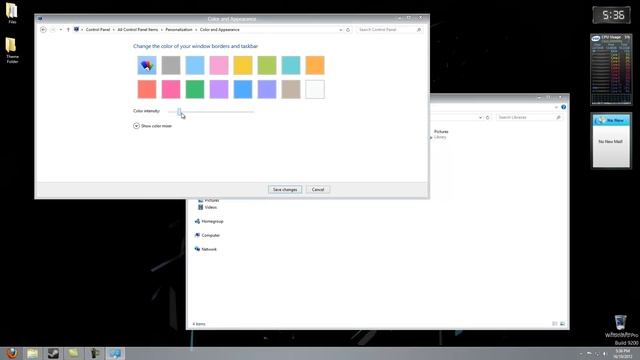Click the Control Panel breadcrumb item
This screenshot has height=360, width=640.
coord(98,30)
